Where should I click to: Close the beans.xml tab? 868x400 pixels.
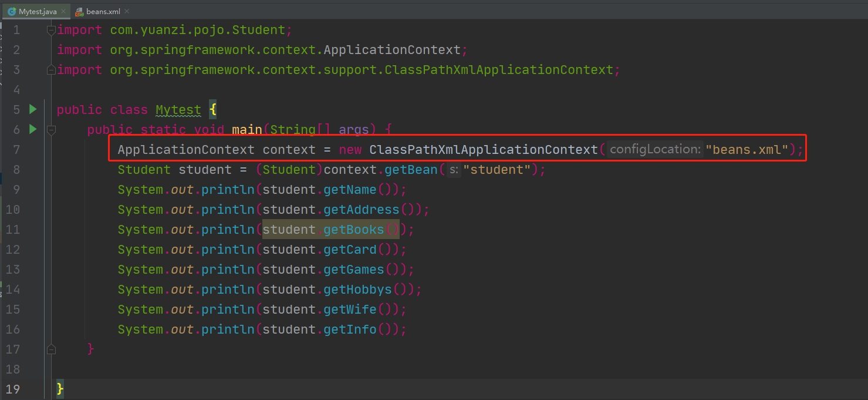tap(127, 11)
